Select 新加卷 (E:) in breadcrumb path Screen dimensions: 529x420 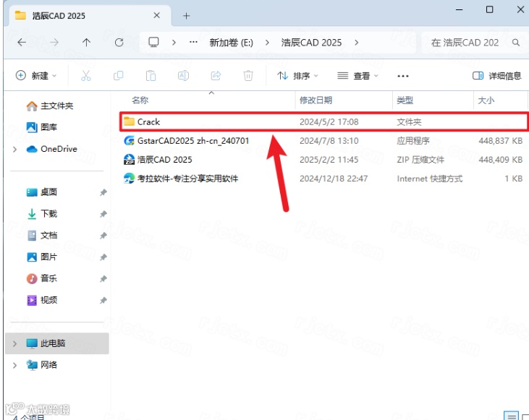tap(231, 43)
